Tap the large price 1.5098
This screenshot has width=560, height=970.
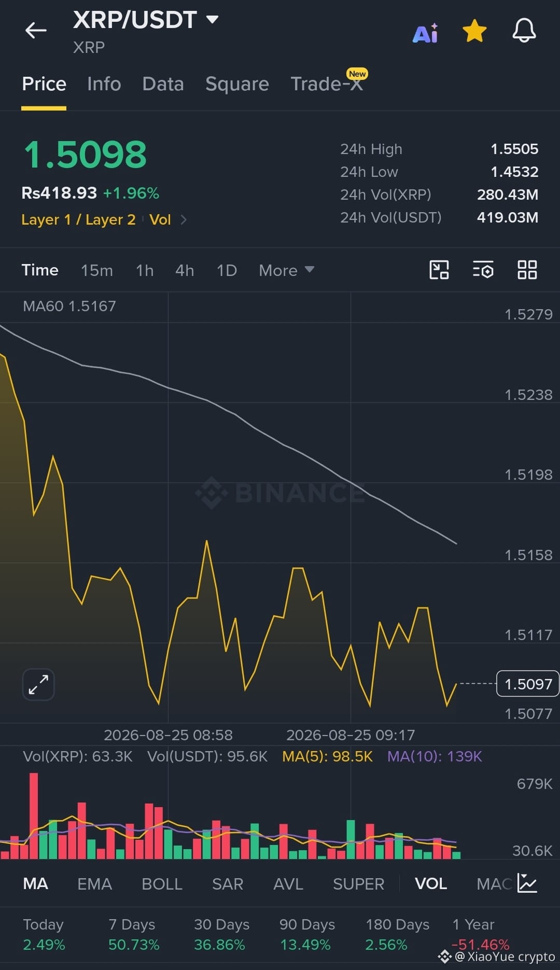[86, 155]
